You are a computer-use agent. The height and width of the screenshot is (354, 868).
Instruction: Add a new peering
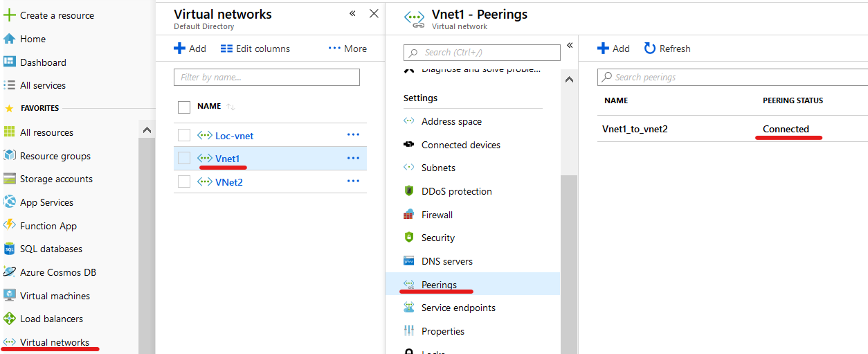tap(613, 48)
